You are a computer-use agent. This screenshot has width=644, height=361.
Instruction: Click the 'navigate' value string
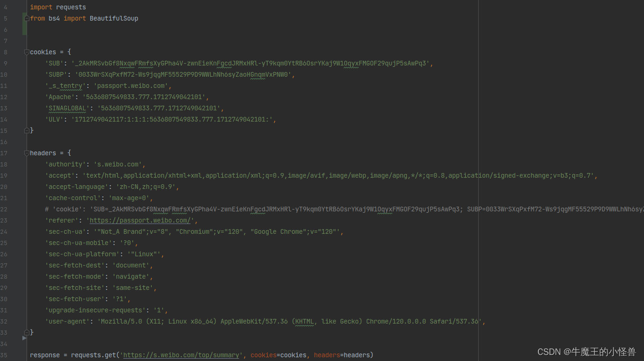pyautogui.click(x=131, y=276)
